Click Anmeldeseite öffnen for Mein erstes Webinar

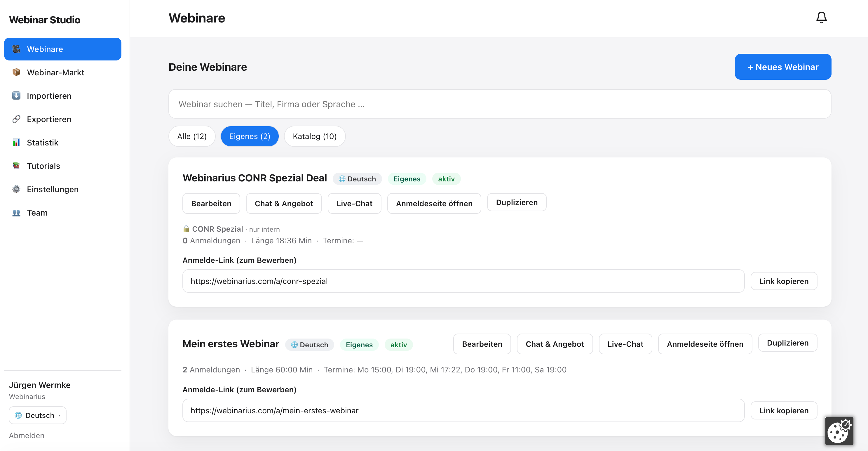click(x=705, y=344)
